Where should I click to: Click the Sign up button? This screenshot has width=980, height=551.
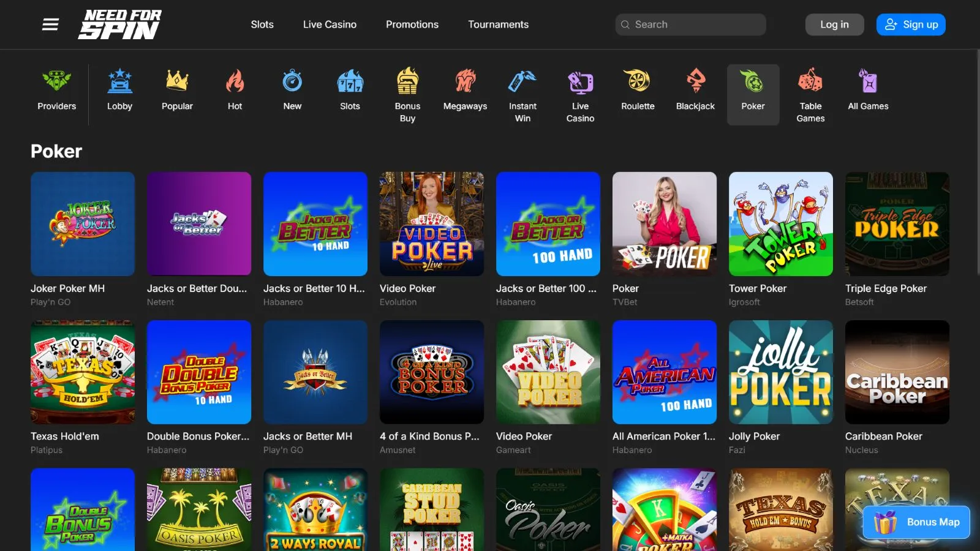click(x=911, y=24)
